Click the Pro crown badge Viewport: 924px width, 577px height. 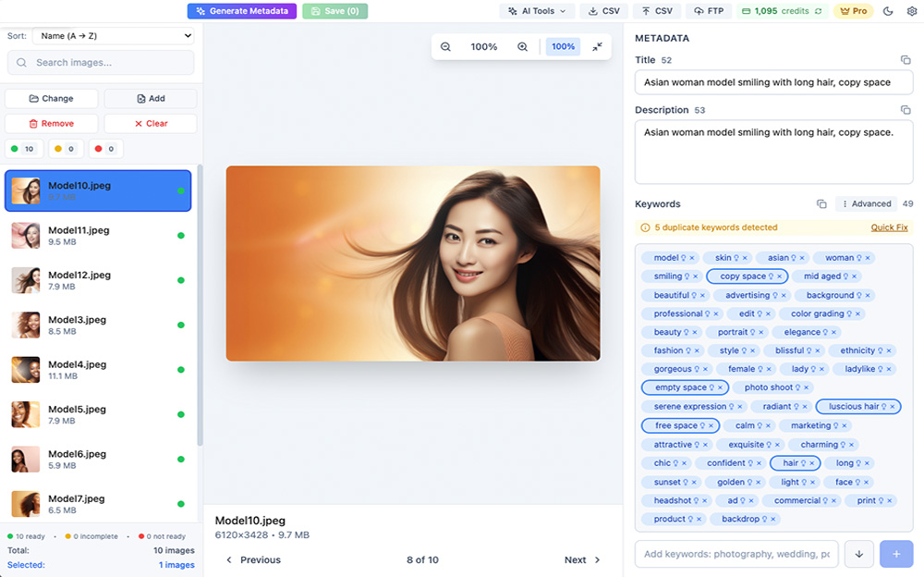click(853, 11)
